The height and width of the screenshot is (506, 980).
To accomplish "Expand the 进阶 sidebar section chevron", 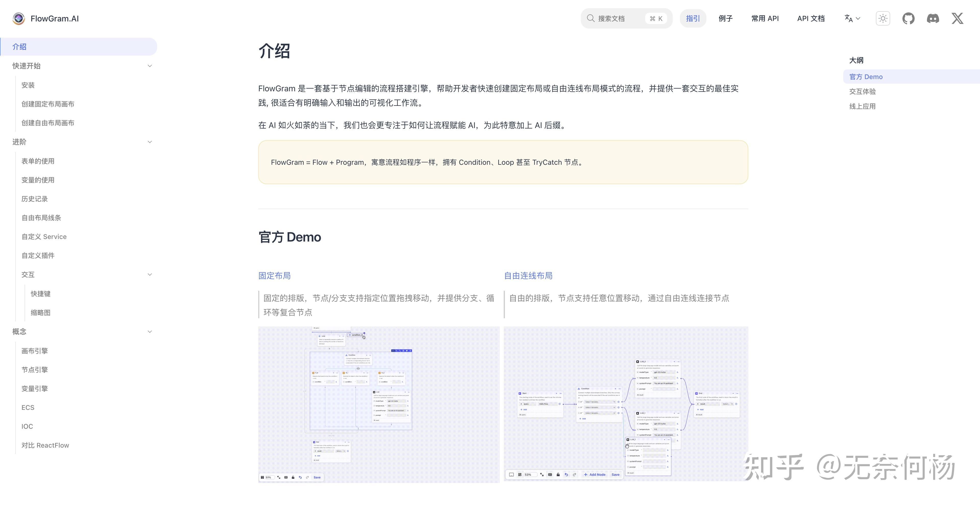I will pos(150,142).
